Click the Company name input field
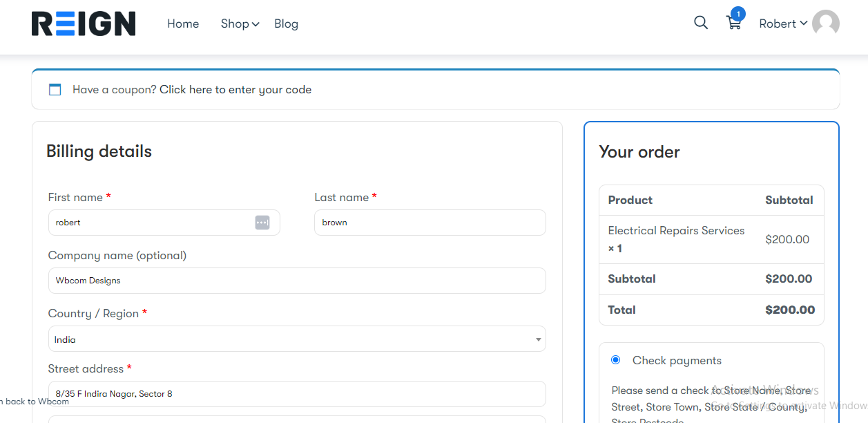868x423 pixels. pyautogui.click(x=297, y=281)
